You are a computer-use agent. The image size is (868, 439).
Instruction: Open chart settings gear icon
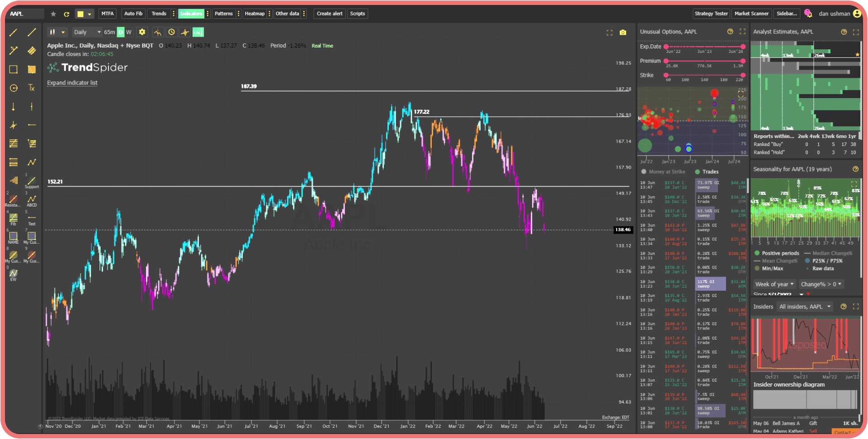142,32
